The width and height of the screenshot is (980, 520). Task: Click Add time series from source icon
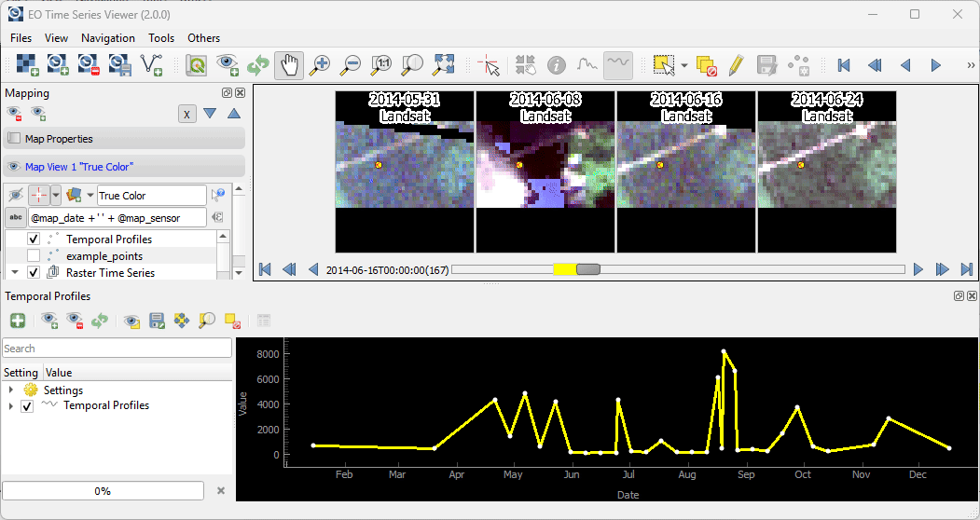click(x=58, y=64)
